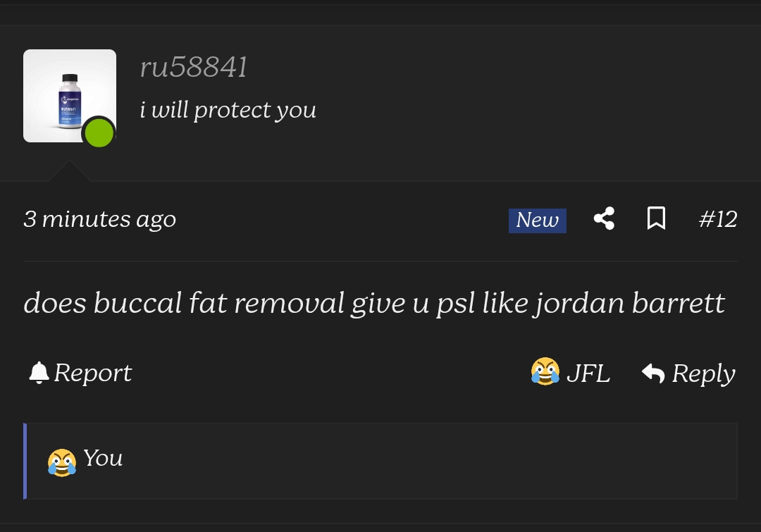This screenshot has width=761, height=532.
Task: Click the Reply text button
Action: 704,373
